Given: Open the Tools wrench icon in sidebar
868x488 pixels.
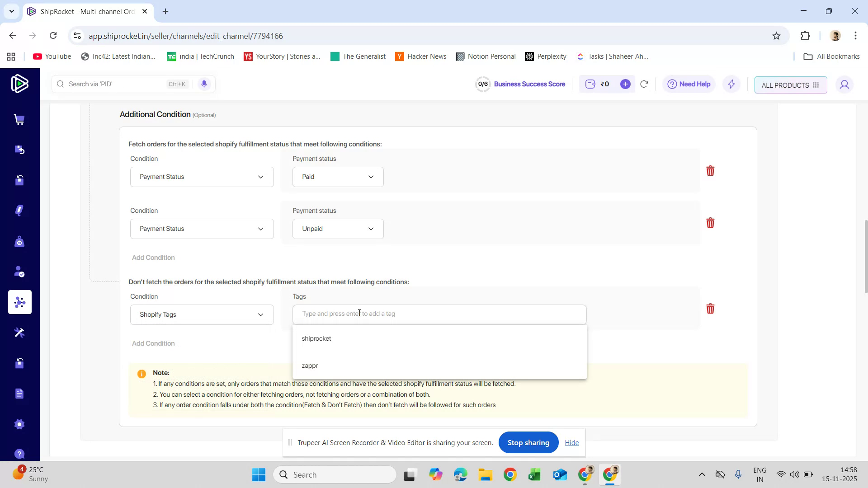Looking at the screenshot, I should 19,333.
